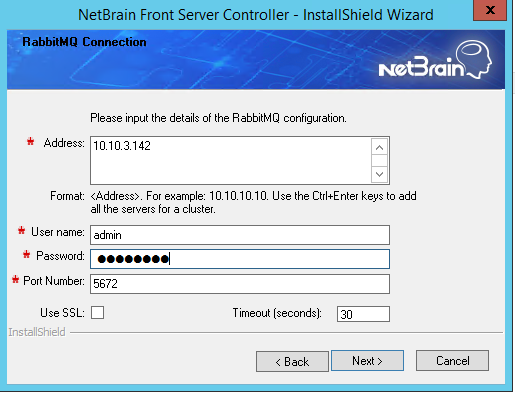Focus the Address text area
This screenshot has height=394, width=515.
(x=230, y=160)
